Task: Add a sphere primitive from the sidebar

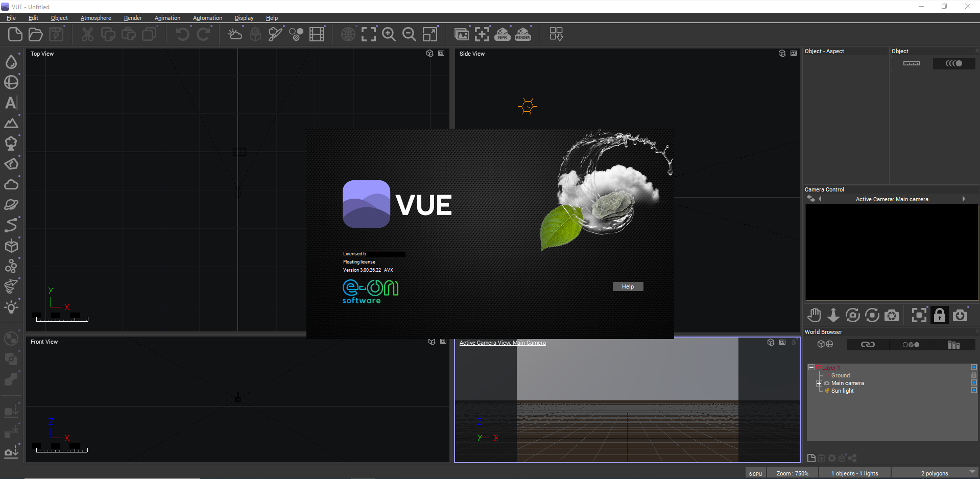Action: pyautogui.click(x=11, y=82)
